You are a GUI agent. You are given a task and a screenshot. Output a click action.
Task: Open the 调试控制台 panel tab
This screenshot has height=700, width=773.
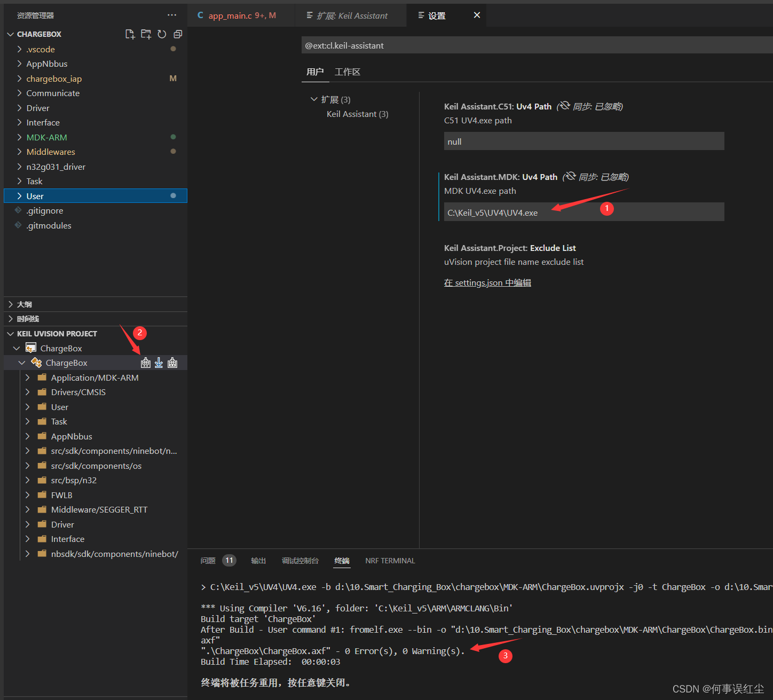tap(300, 561)
